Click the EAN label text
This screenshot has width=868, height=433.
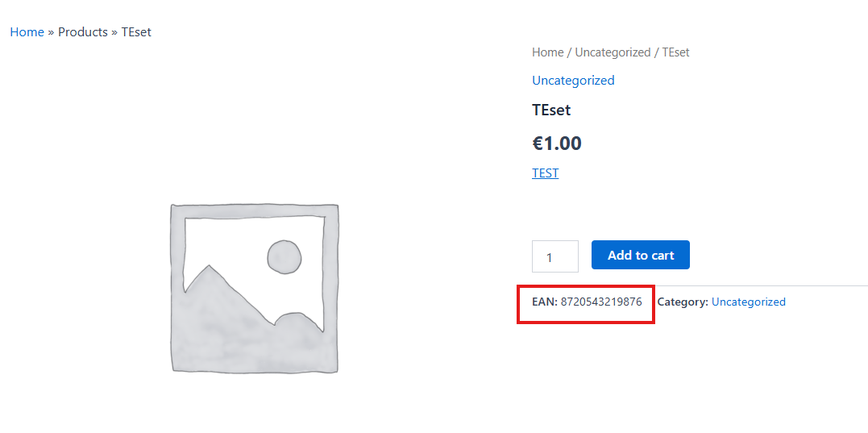coord(545,302)
